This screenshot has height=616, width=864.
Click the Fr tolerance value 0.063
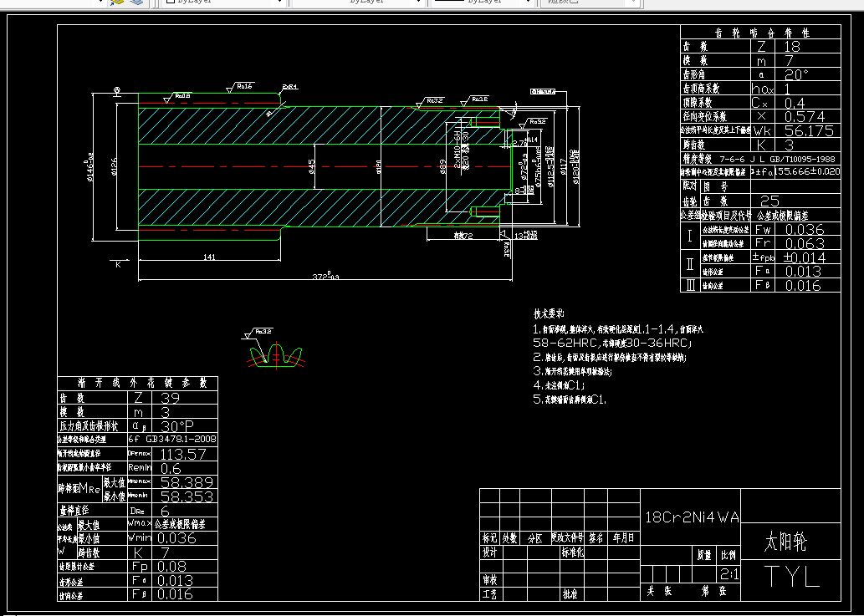click(x=804, y=243)
